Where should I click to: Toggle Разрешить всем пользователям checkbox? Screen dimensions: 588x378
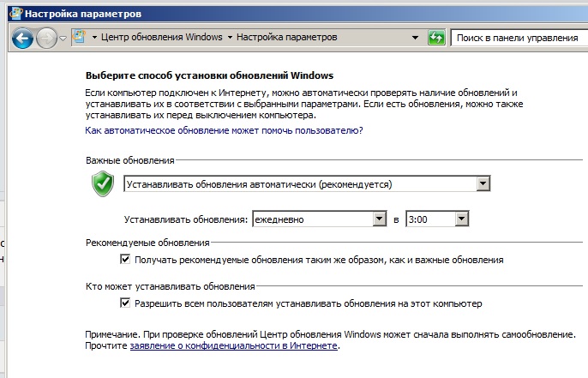(x=125, y=303)
